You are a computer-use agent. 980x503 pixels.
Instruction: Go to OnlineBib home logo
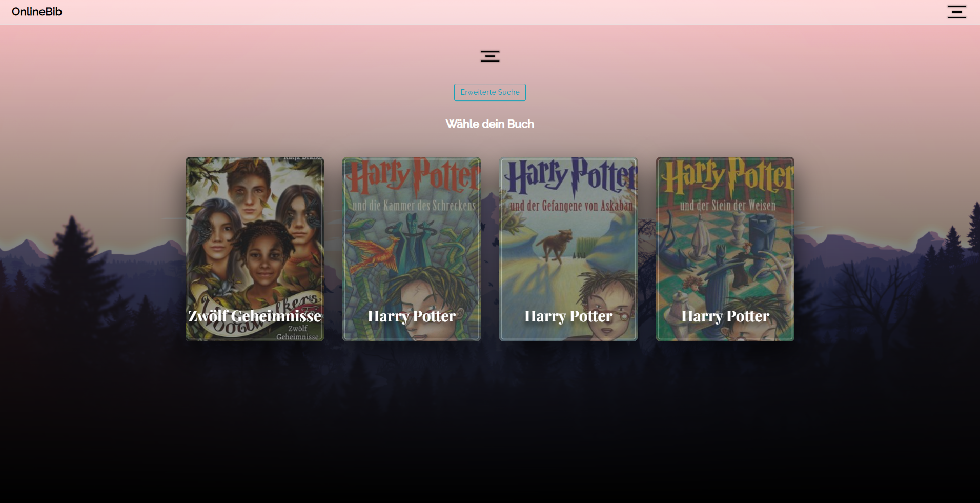(37, 12)
